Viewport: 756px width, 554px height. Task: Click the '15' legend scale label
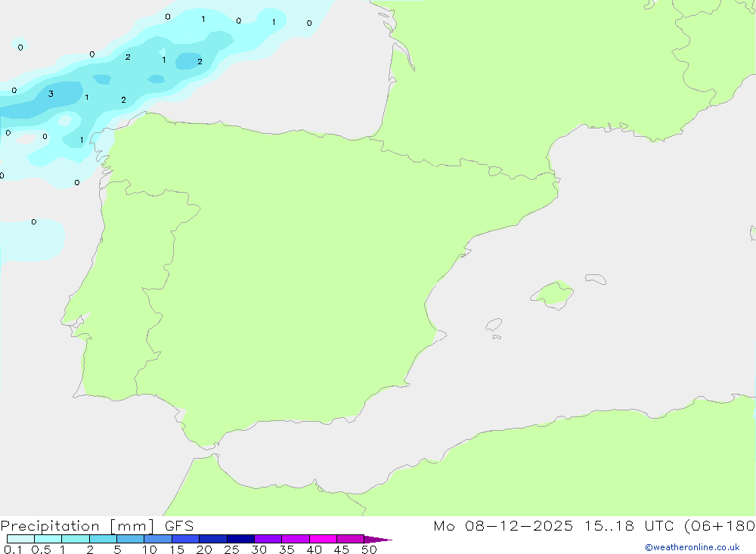pyautogui.click(x=177, y=549)
